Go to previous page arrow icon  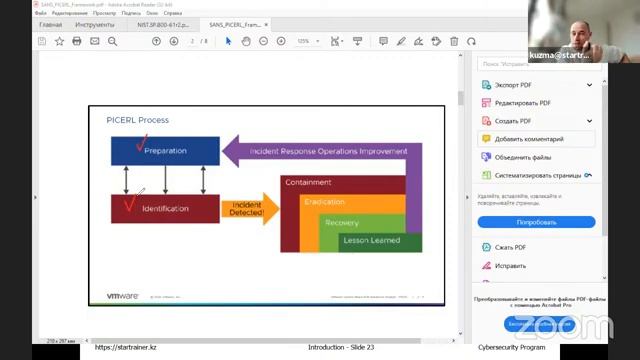click(156, 41)
